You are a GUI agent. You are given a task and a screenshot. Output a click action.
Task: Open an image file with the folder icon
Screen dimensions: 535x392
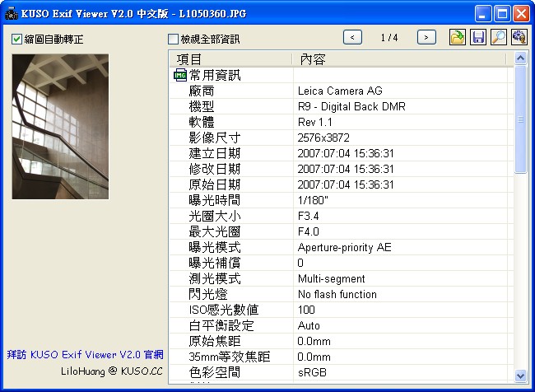tap(457, 37)
